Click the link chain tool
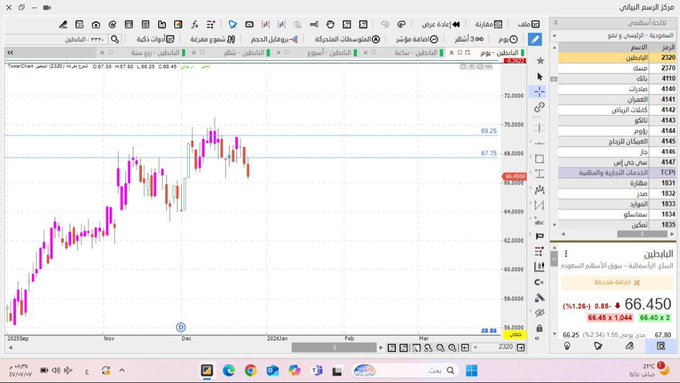The width and height of the screenshot is (680, 383). pyautogui.click(x=539, y=107)
